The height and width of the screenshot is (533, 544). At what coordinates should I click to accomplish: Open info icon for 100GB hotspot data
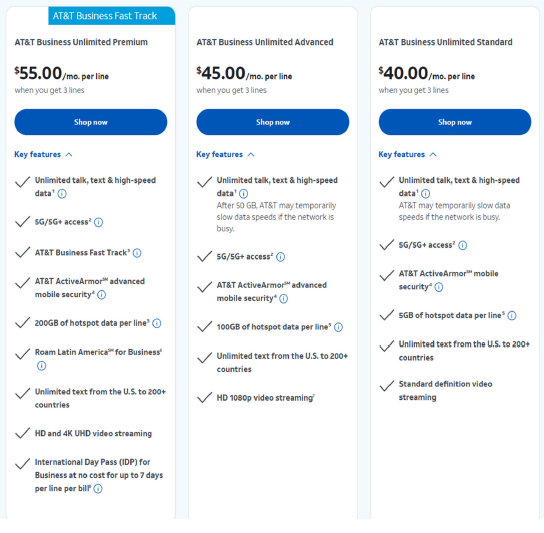(x=338, y=327)
